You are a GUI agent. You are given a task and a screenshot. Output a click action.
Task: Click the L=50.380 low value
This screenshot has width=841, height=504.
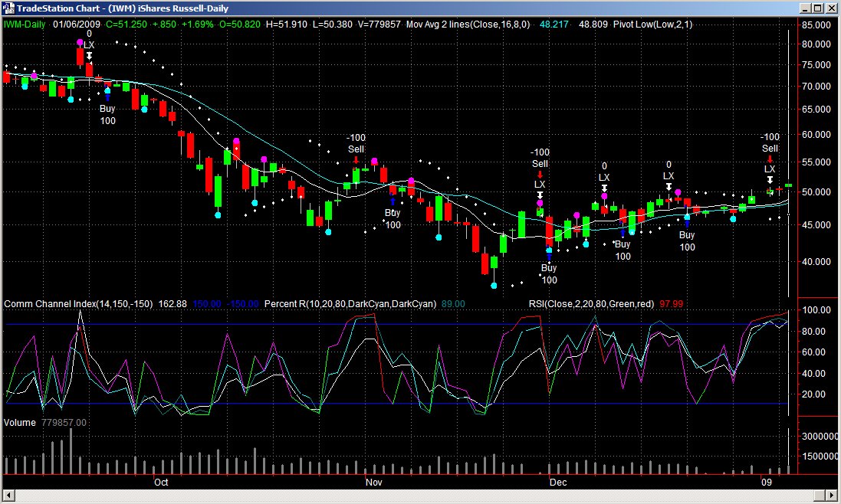click(333, 25)
